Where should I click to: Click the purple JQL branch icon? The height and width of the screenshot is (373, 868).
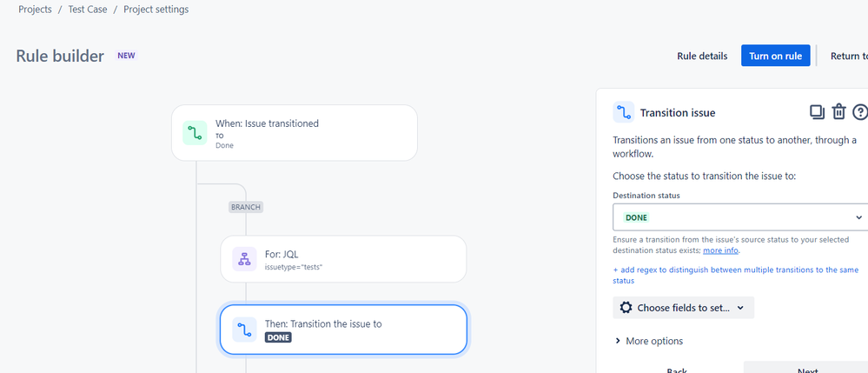tap(244, 259)
